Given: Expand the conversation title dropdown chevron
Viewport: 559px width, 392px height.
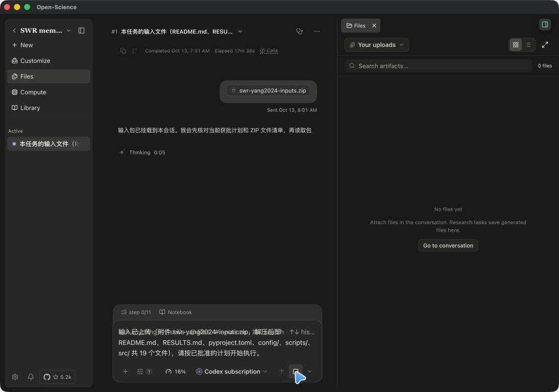Looking at the screenshot, I should tap(240, 31).
